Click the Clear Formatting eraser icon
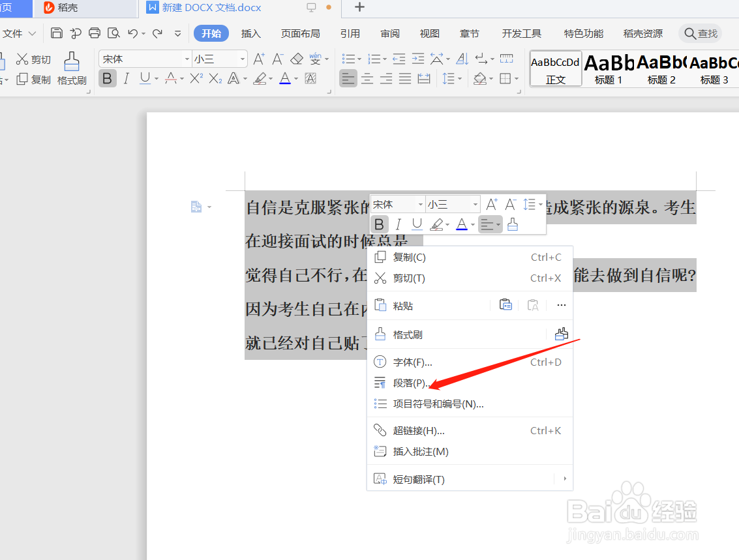 (x=297, y=58)
